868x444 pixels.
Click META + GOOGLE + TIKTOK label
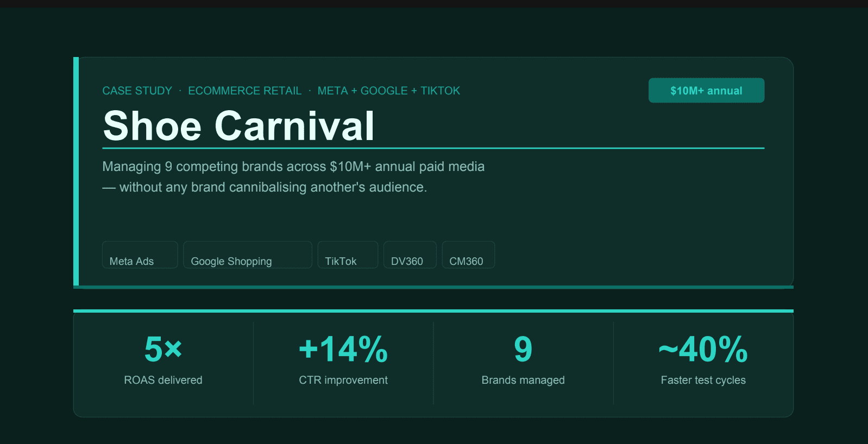pos(389,91)
